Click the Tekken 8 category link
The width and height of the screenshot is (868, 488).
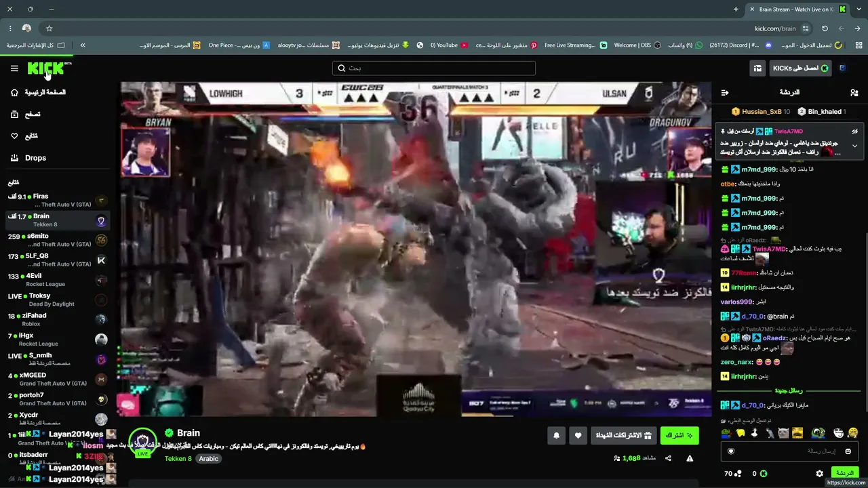point(178,459)
